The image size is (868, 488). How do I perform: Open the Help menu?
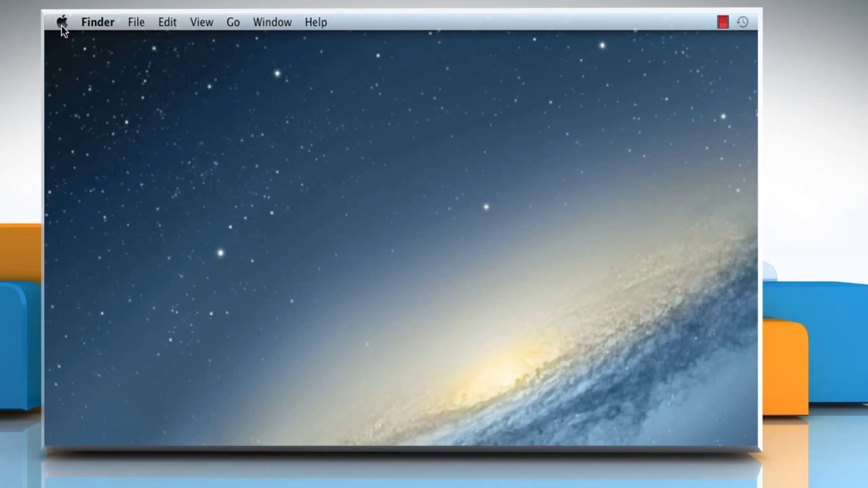pyautogui.click(x=316, y=22)
